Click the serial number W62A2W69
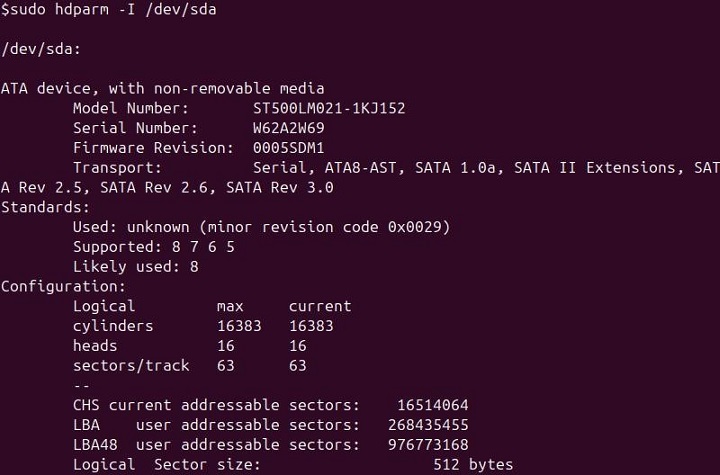Viewport: 720px width, 475px height. (x=289, y=128)
